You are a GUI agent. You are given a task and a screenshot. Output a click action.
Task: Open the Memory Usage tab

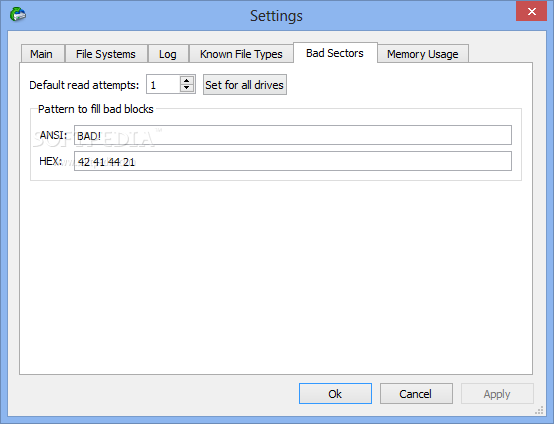423,54
